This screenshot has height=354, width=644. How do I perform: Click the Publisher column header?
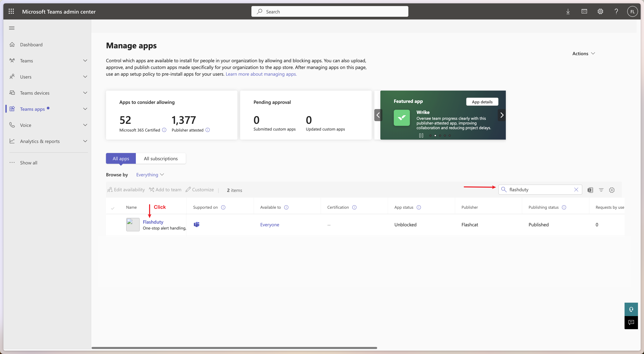pyautogui.click(x=470, y=207)
